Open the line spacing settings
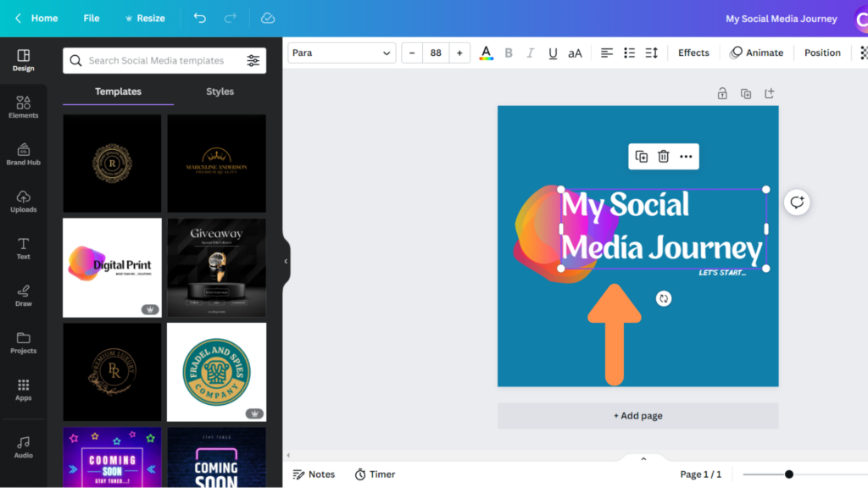This screenshot has height=488, width=868. pyautogui.click(x=652, y=53)
